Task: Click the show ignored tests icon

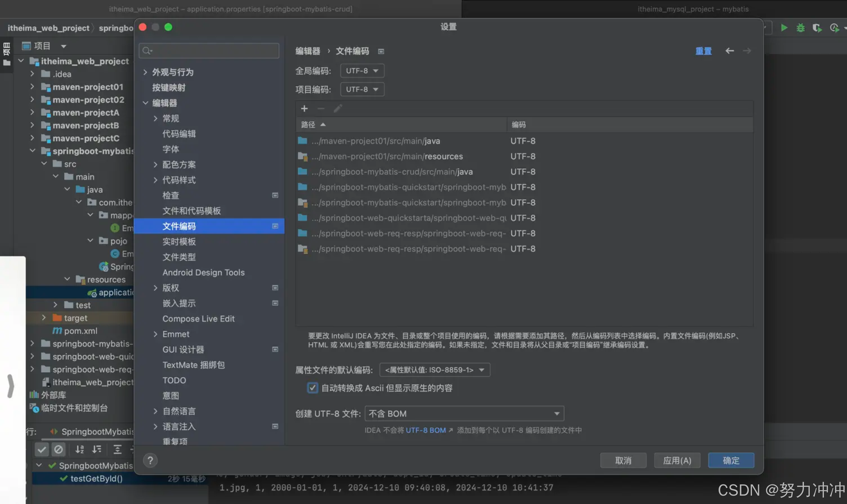Action: point(58,449)
